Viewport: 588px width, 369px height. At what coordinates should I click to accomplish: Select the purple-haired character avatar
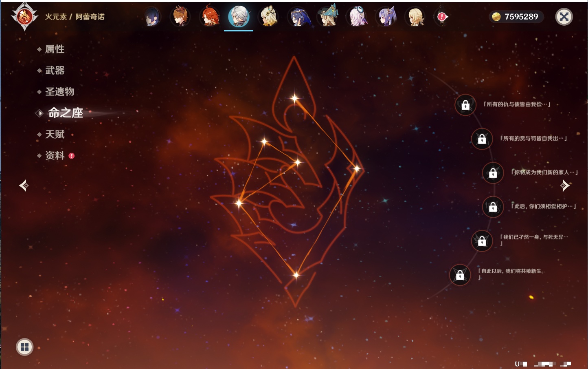[x=386, y=17]
